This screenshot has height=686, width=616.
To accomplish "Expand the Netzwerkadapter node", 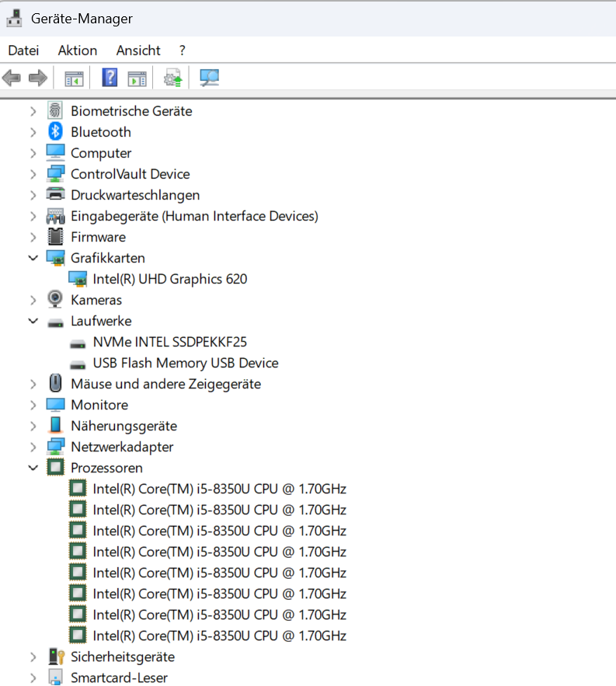I will click(x=33, y=447).
